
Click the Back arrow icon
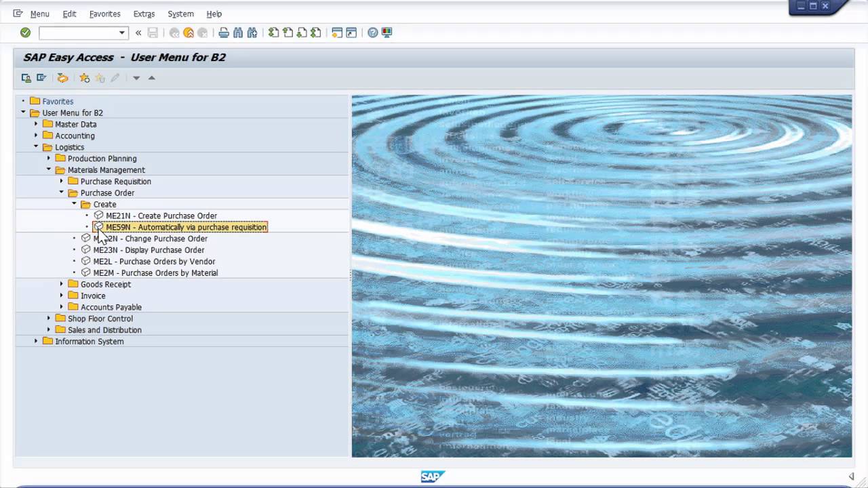174,33
